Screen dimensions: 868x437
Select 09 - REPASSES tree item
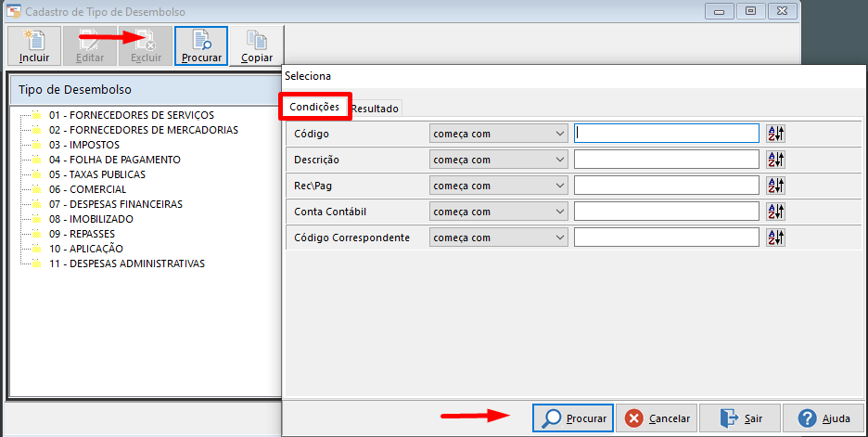(82, 234)
